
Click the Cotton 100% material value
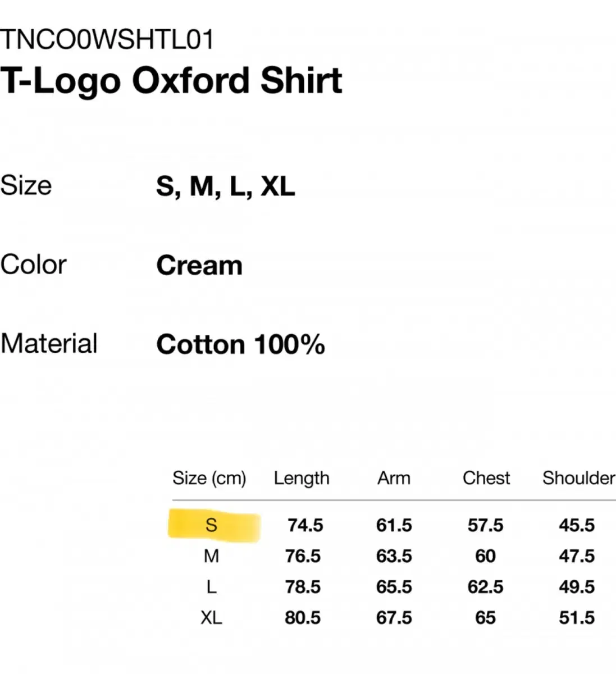coord(240,344)
